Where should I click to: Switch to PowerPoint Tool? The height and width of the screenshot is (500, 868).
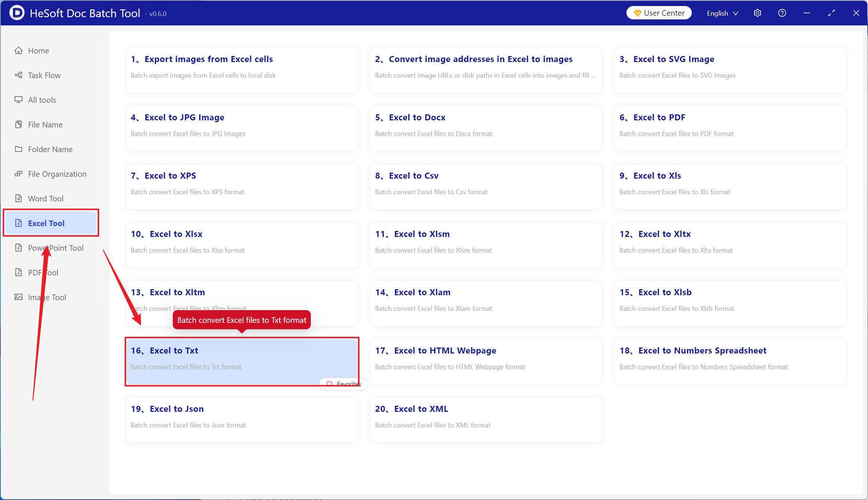(50, 248)
